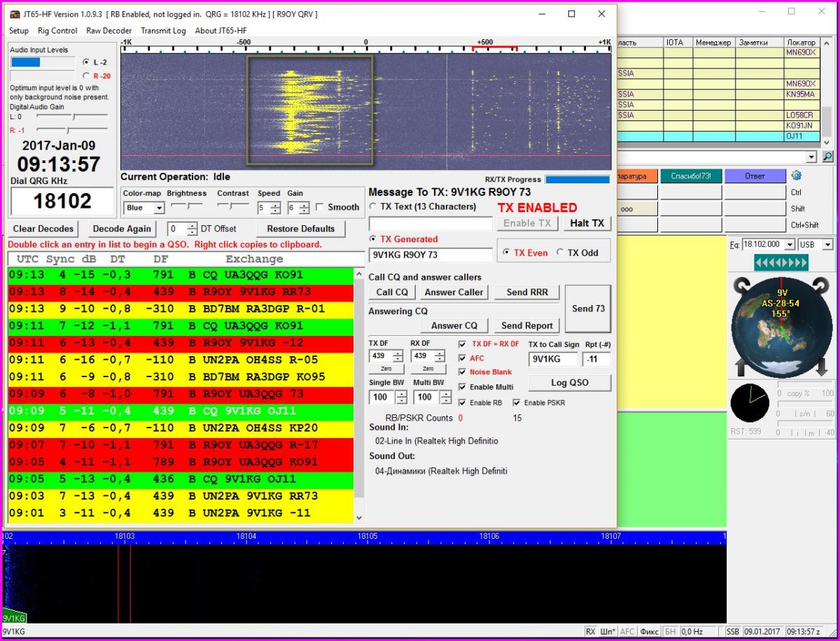Toggle the Noise Blank checkbox

462,372
